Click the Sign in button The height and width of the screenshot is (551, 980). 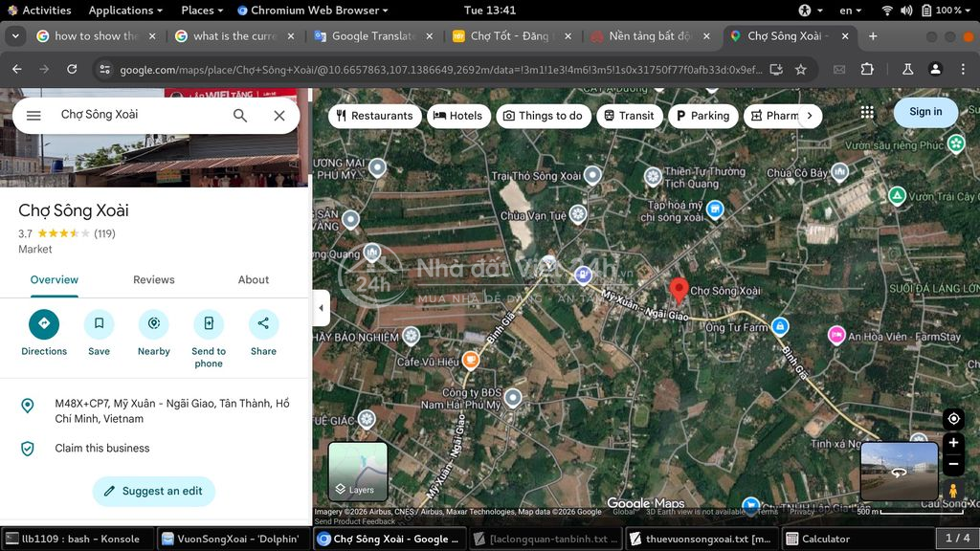(925, 112)
